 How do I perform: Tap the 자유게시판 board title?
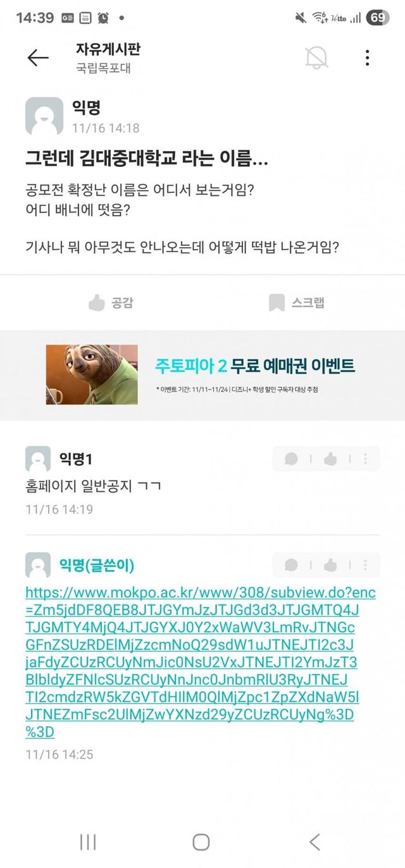pyautogui.click(x=107, y=49)
